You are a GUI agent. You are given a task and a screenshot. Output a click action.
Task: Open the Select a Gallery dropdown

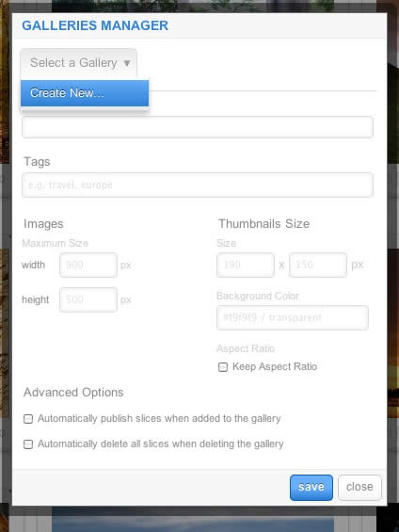tap(79, 63)
